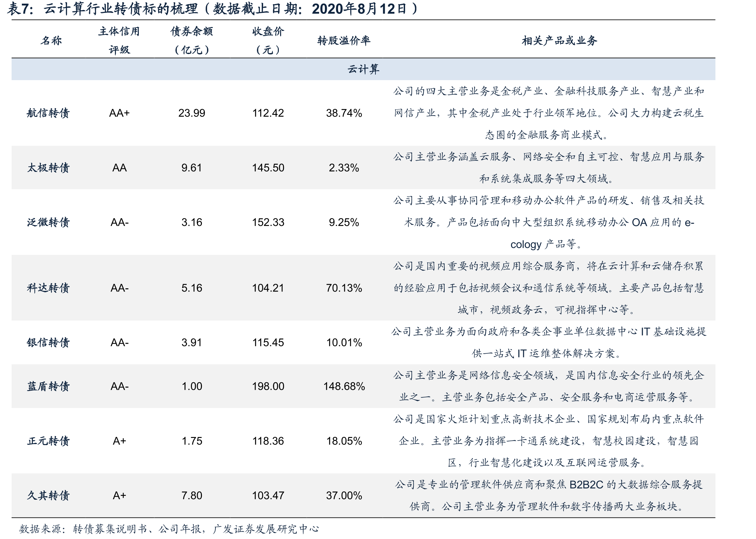Click closing price '103.47'
Screen dimensions: 756x539
(268, 496)
